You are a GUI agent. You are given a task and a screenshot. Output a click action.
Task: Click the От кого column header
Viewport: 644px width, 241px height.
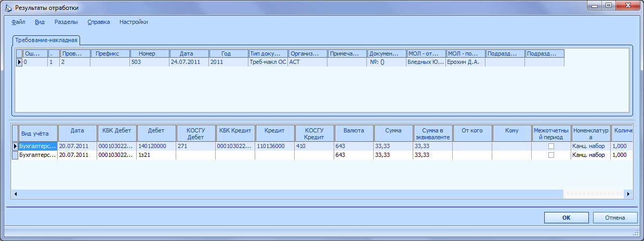pos(472,133)
